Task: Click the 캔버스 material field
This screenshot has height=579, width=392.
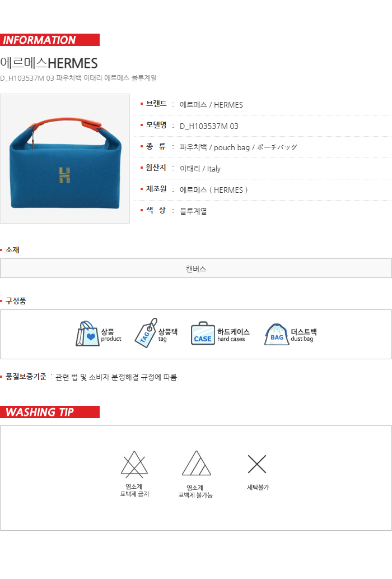Action: click(x=196, y=268)
